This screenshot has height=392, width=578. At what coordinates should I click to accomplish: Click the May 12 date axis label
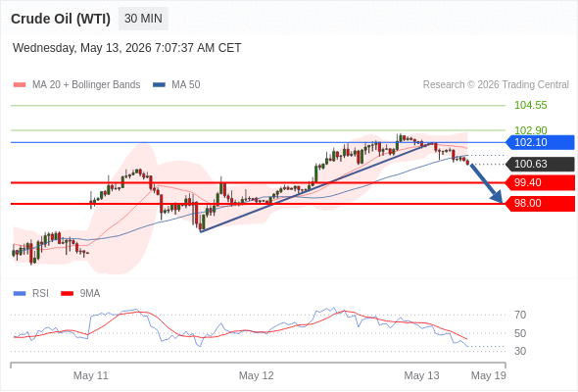[257, 375]
